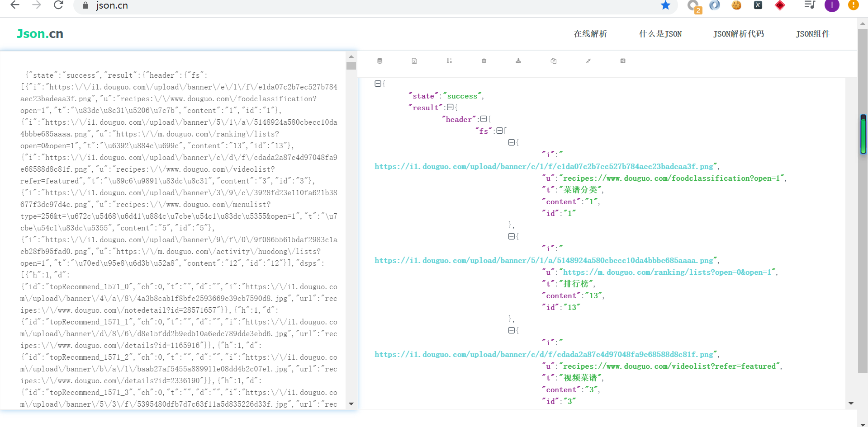This screenshot has width=868, height=427.
Task: Open the 什么是JSON menu item
Action: pyautogui.click(x=660, y=34)
